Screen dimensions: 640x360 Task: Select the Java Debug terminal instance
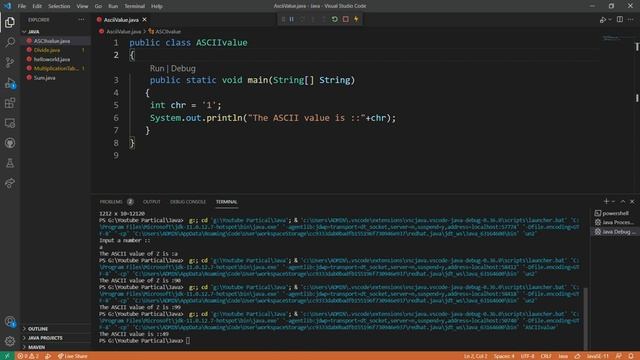(615, 232)
